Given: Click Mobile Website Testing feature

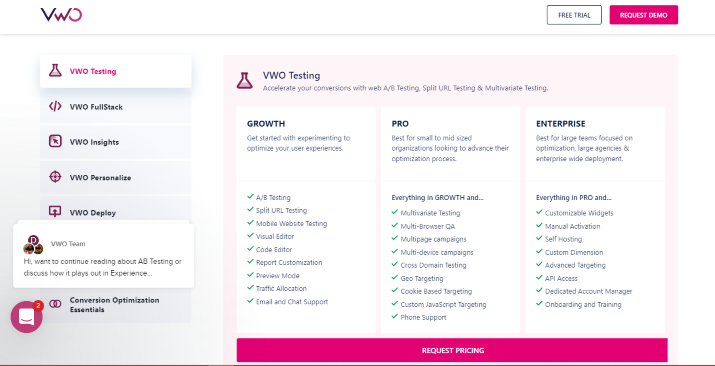Looking at the screenshot, I should (x=291, y=224).
